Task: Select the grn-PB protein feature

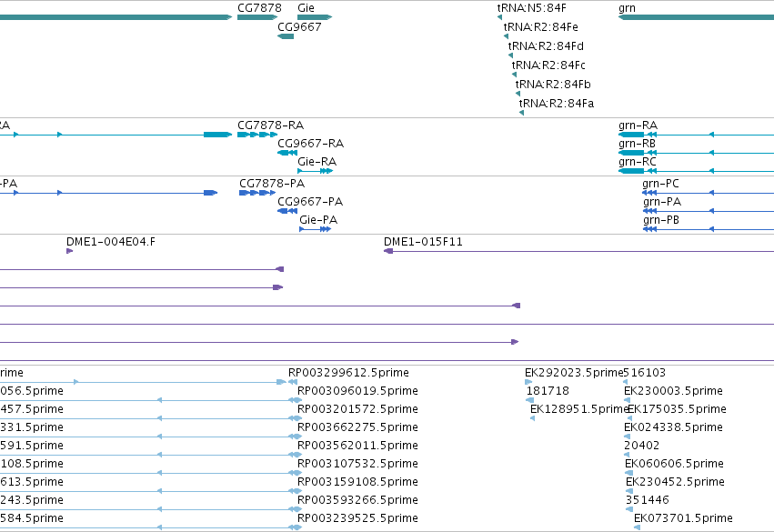Action: coord(709,229)
